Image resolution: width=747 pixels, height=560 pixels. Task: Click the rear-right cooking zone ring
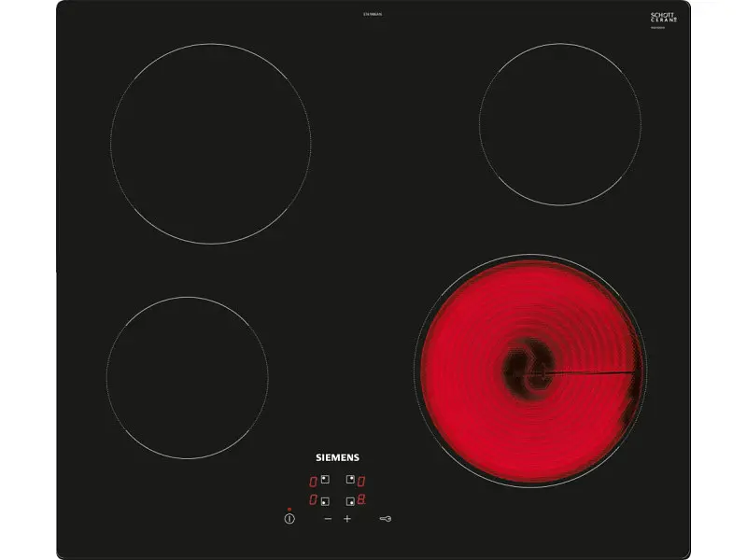[559, 124]
